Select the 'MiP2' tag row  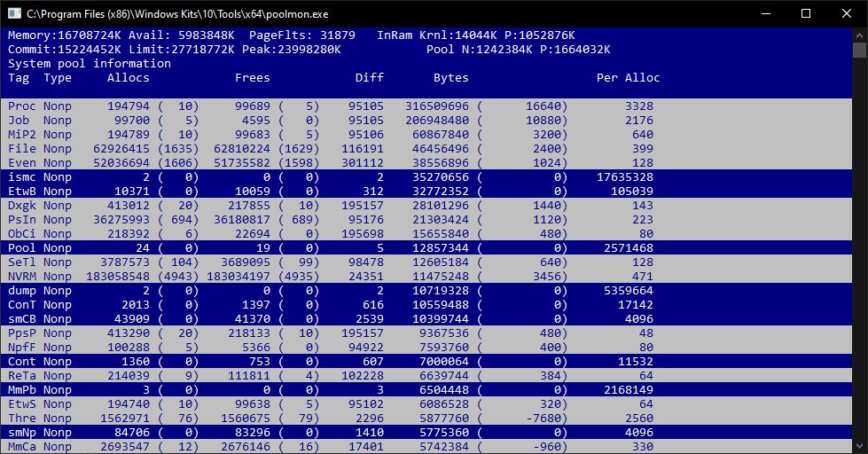426,135
